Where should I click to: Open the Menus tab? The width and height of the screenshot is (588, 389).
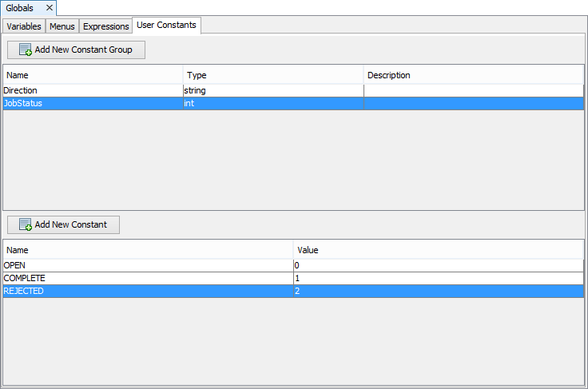(x=62, y=26)
